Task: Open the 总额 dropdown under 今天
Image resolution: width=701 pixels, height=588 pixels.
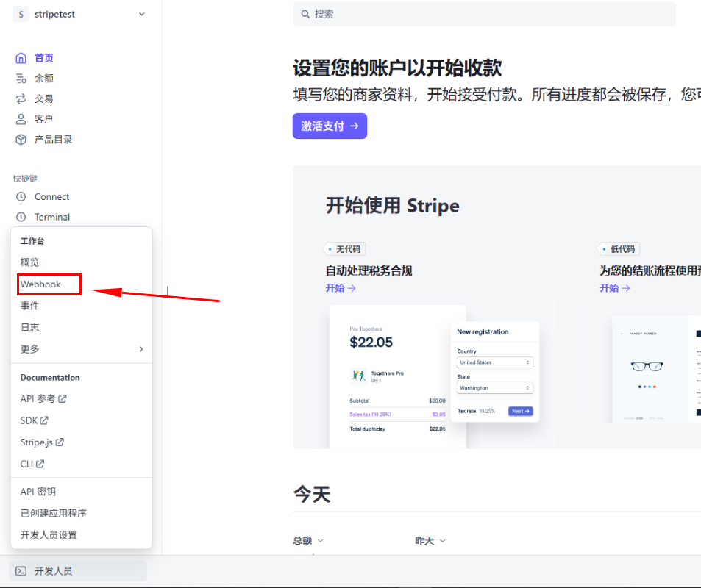Action: tap(309, 541)
